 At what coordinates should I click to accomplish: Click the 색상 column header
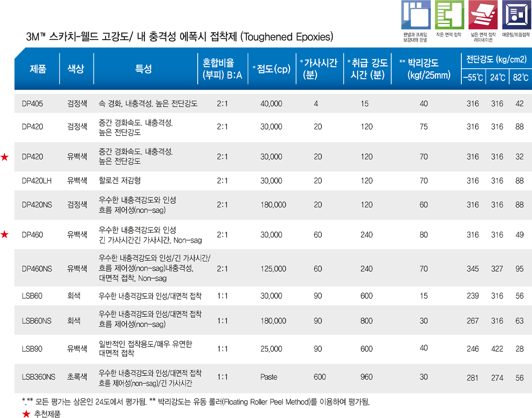coord(76,69)
